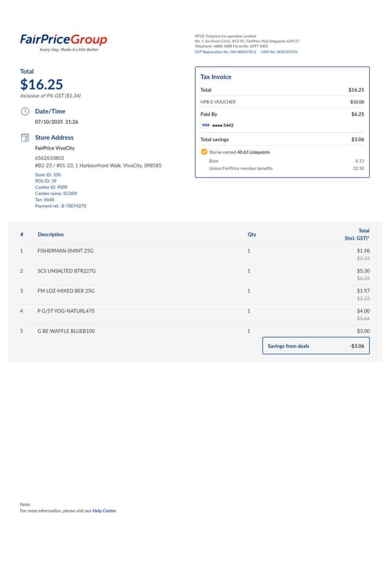Select the SCS UNSALTED BTR227G item
The height and width of the screenshot is (567, 392).
67,271
